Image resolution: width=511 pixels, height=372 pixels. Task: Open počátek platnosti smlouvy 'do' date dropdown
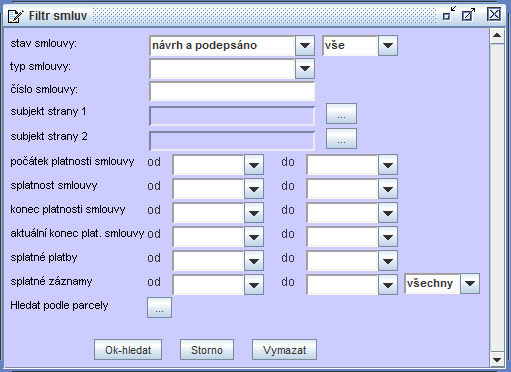pos(388,165)
